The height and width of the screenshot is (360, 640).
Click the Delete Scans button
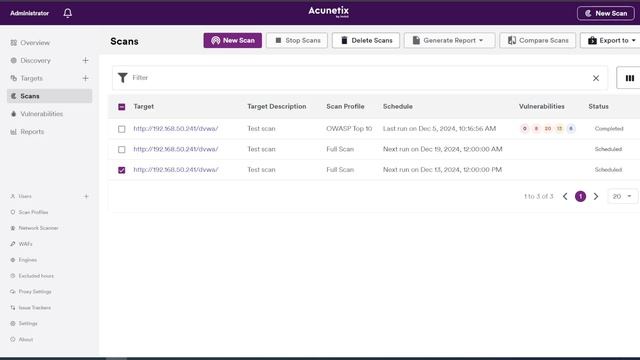pyautogui.click(x=366, y=40)
